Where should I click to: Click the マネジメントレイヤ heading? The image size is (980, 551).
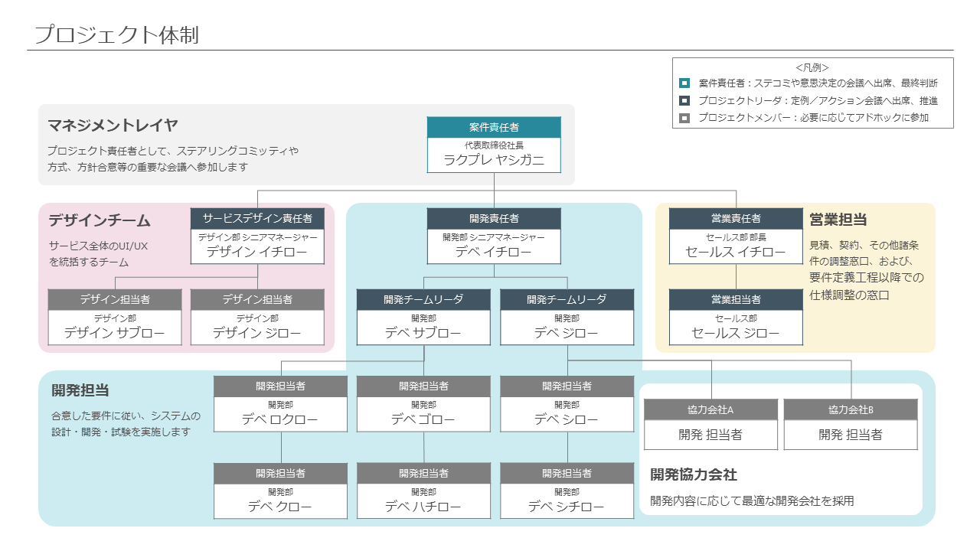(113, 126)
